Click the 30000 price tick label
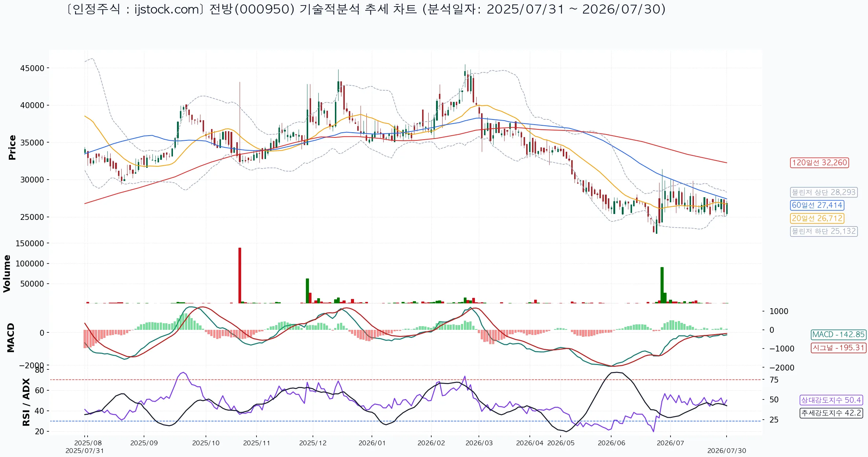The image size is (868, 457). pyautogui.click(x=32, y=180)
